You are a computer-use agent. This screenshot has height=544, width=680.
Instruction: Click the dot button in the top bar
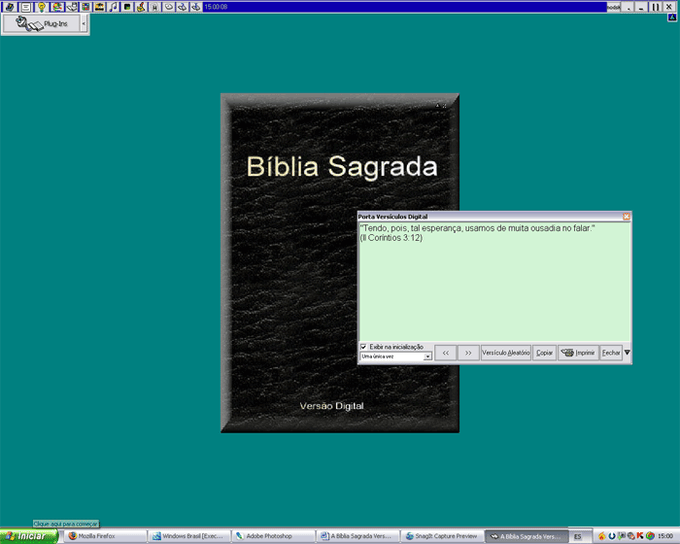(x=628, y=7)
